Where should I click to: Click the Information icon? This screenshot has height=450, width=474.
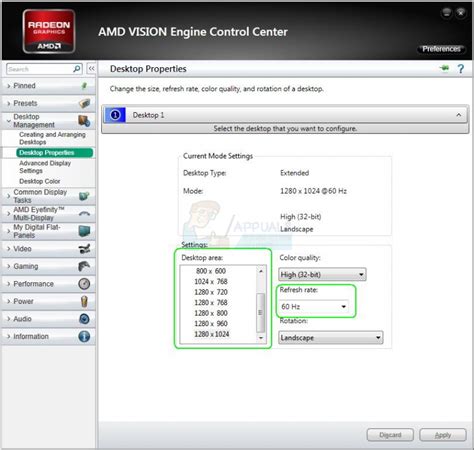point(84,336)
